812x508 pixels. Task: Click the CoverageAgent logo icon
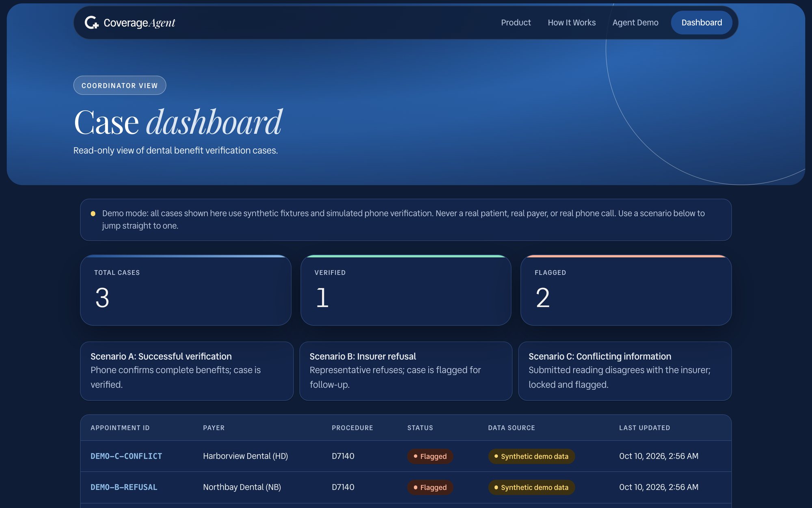point(92,23)
